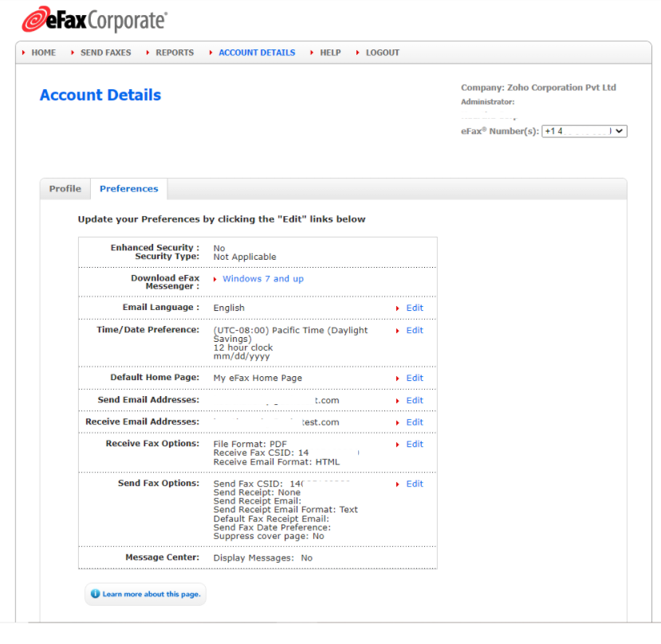
Task: Click the Receive Email Format: HTML text
Action: 277,461
